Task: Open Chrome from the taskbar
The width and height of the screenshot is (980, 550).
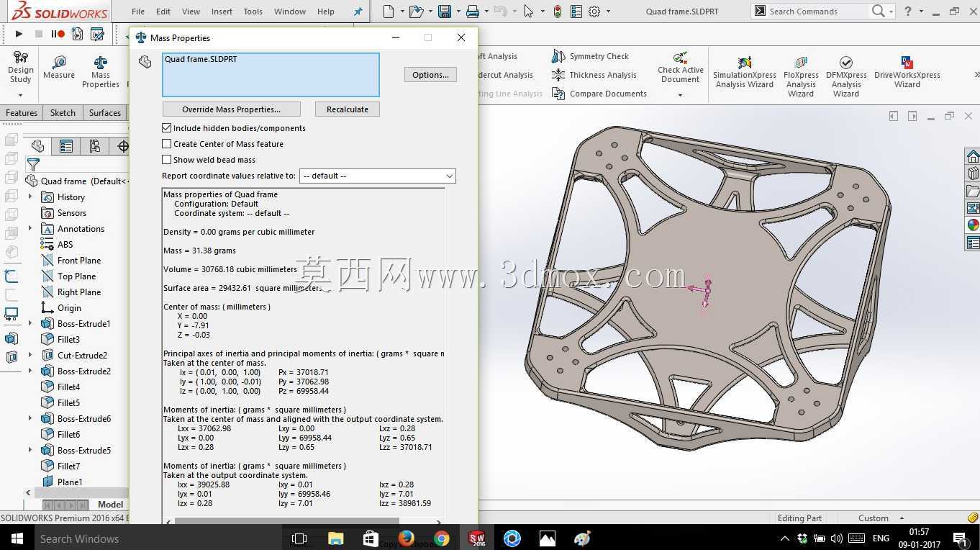Action: (442, 538)
